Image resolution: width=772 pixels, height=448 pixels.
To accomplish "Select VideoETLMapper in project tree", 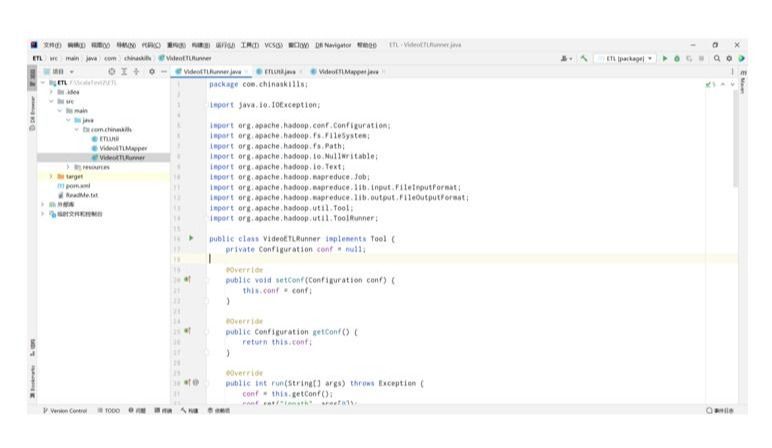I will 122,147.
